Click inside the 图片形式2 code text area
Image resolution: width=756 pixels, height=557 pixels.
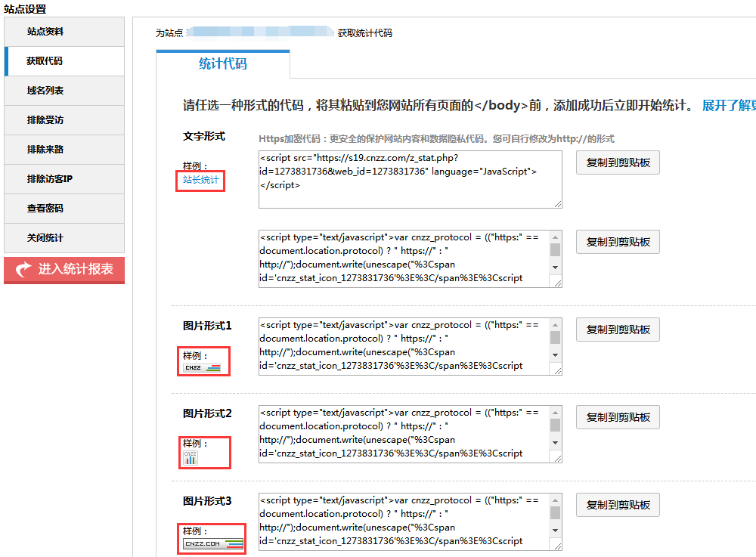coord(401,433)
